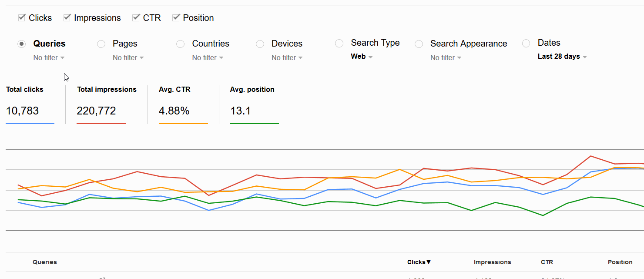Sort by the Impressions column header
The width and height of the screenshot is (644, 279).
point(493,262)
